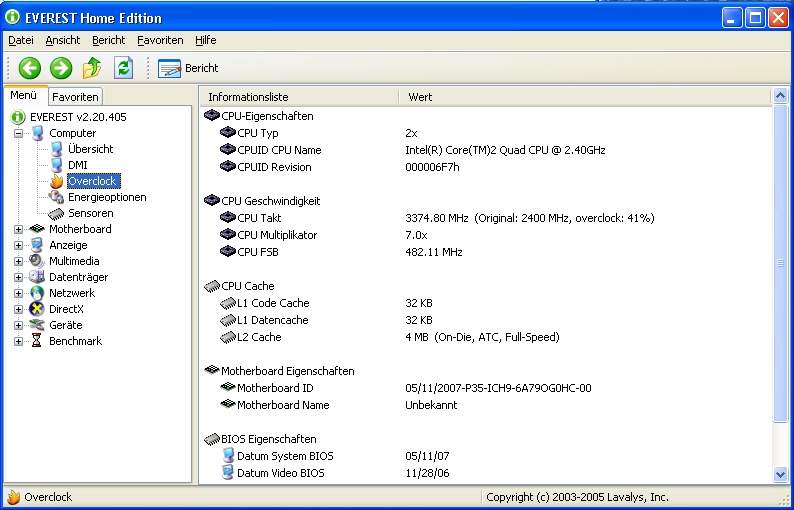This screenshot has width=794, height=510.
Task: Open the Hilfe menu
Action: (x=206, y=40)
